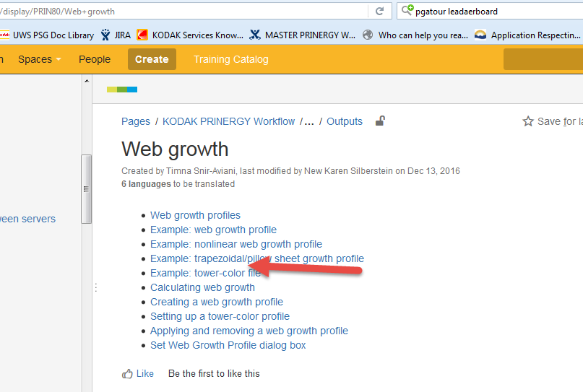Go to KODAK PRINERGY Workflow breadcrumb

[x=229, y=121]
